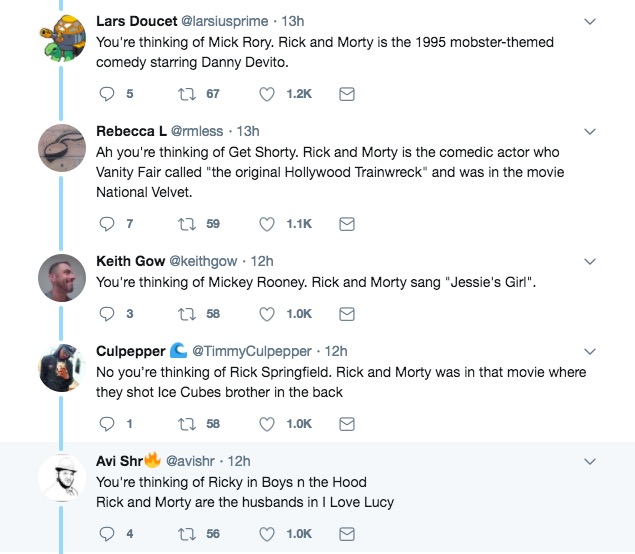The height and width of the screenshot is (554, 635).
Task: Open more options on Lars Doucet's tweet
Action: [x=590, y=21]
